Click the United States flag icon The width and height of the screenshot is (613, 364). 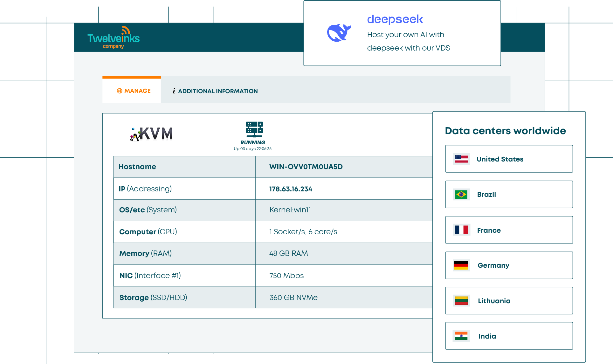pos(461,159)
